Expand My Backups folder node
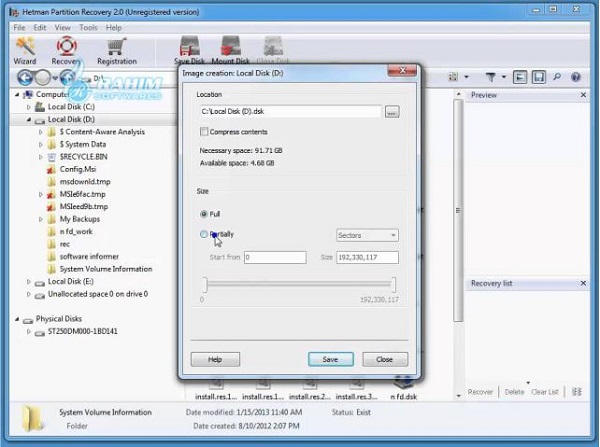 (x=41, y=219)
